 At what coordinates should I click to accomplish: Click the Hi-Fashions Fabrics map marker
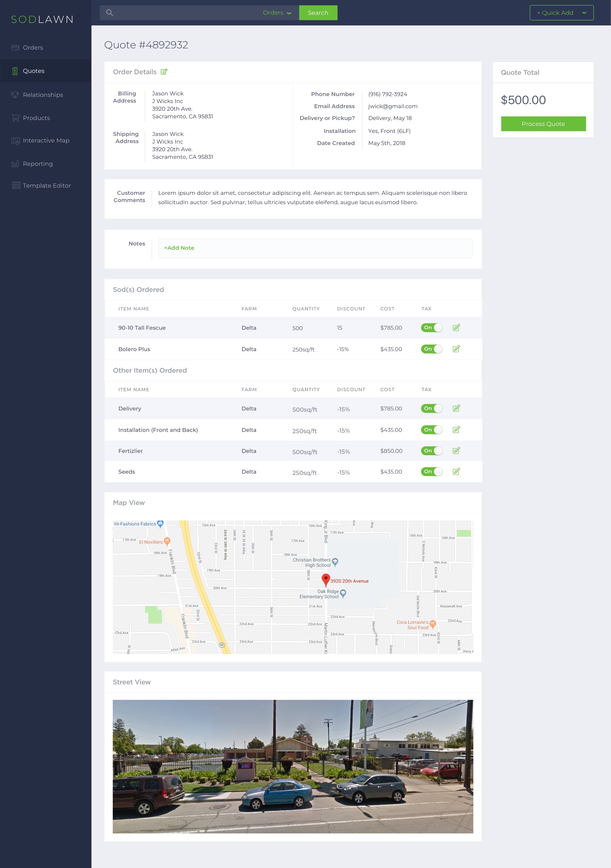160,524
